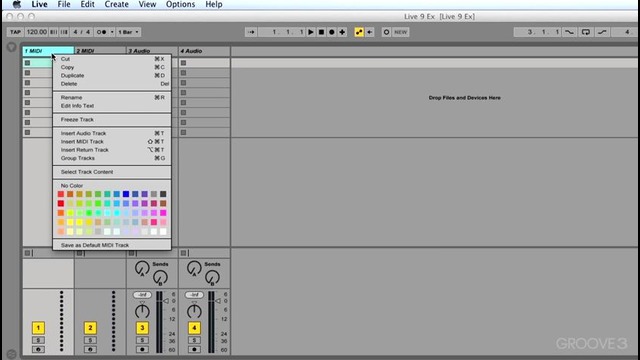Open the View menu
The height and width of the screenshot is (360, 640).
click(x=147, y=4)
